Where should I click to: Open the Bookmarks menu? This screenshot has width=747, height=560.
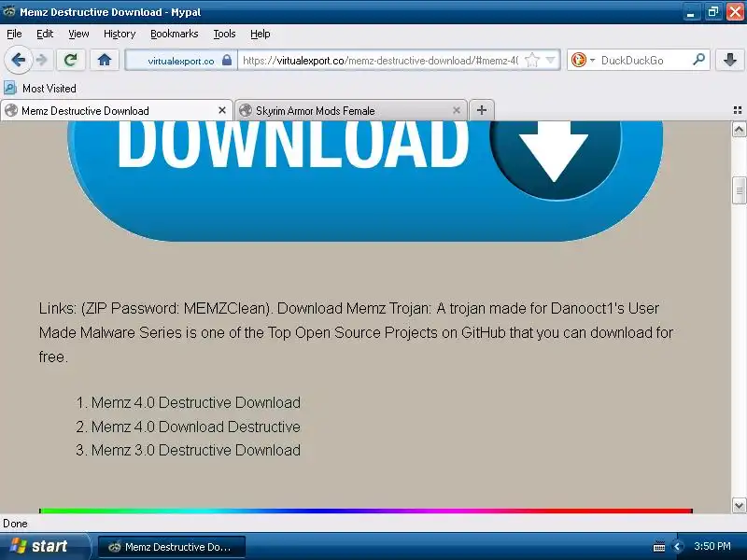point(174,34)
